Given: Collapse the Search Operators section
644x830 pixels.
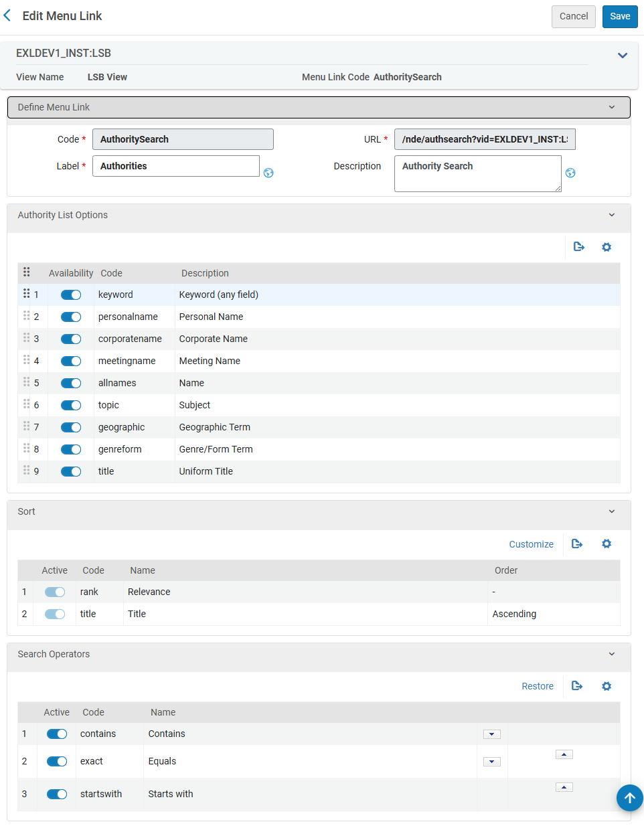Looking at the screenshot, I should (x=611, y=654).
